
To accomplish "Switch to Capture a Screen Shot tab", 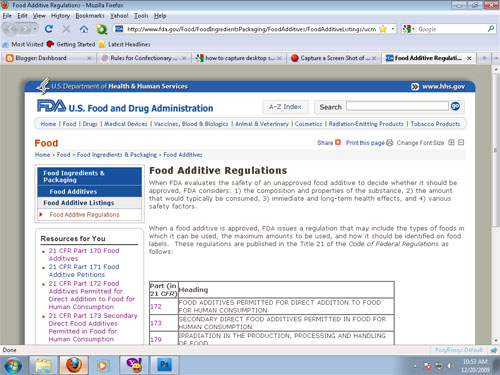I will tap(335, 58).
